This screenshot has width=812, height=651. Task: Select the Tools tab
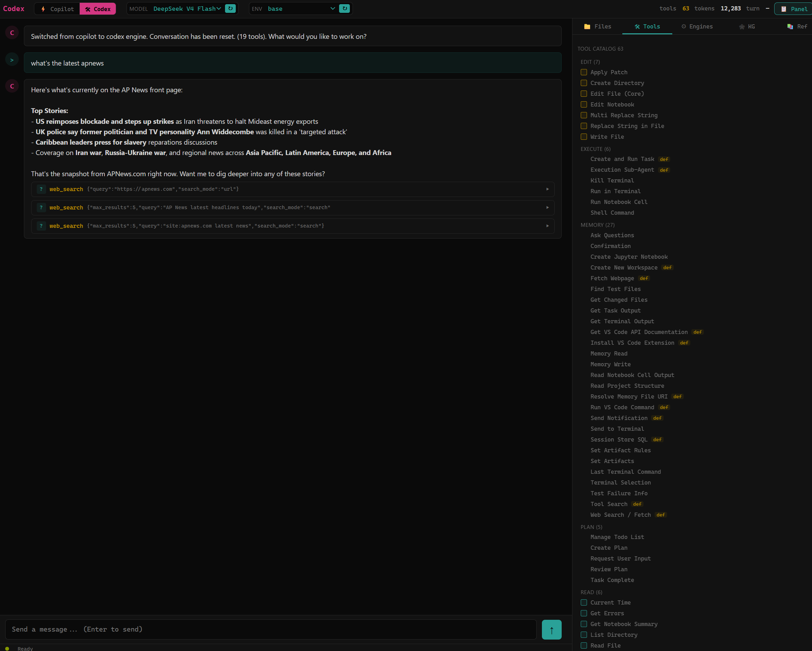point(647,26)
